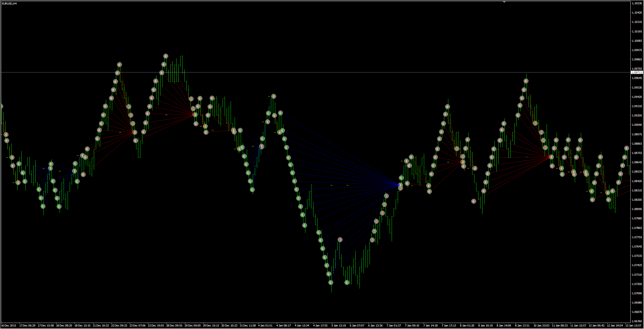Click the isolated red close arrow above the chart low
This screenshot has height=329, width=644.
point(340,240)
